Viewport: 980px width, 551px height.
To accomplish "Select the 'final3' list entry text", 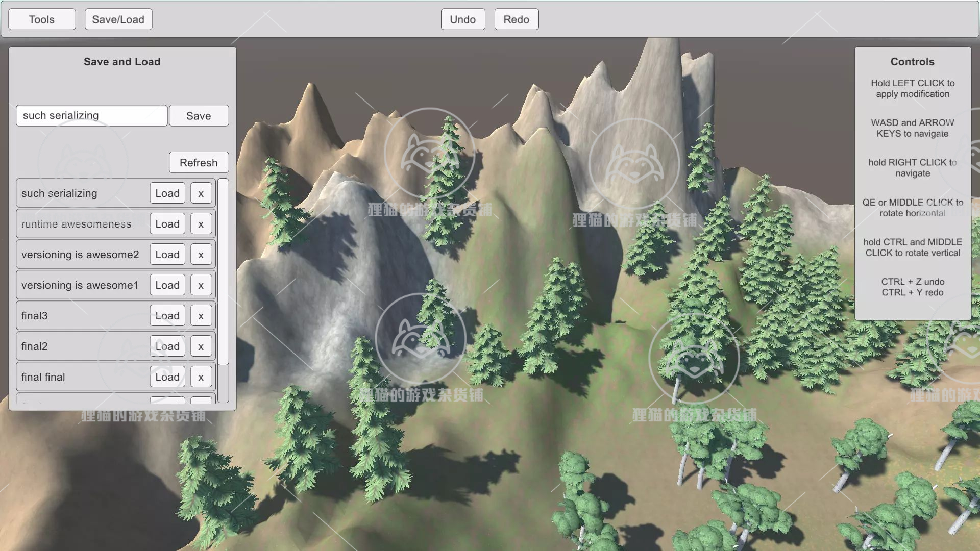I will coord(34,316).
